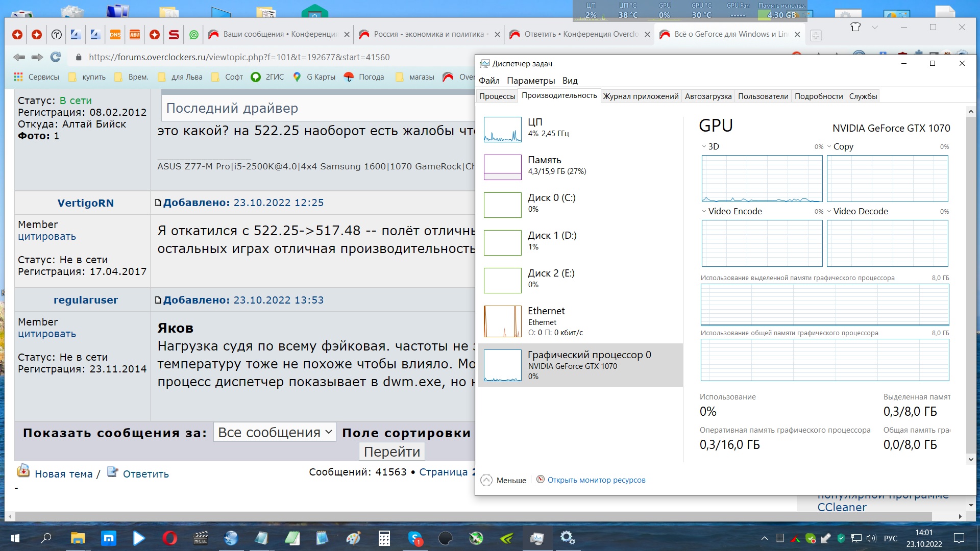
Task: Click the Windows taskbar search magnifier icon
Action: click(46, 538)
